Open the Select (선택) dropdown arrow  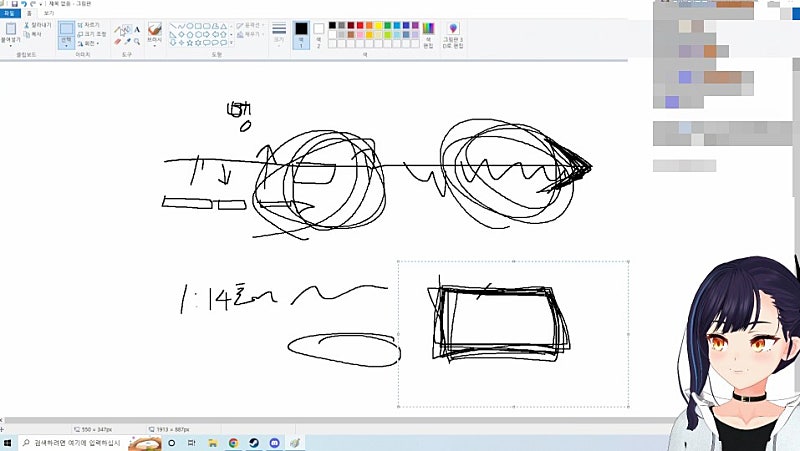point(66,44)
